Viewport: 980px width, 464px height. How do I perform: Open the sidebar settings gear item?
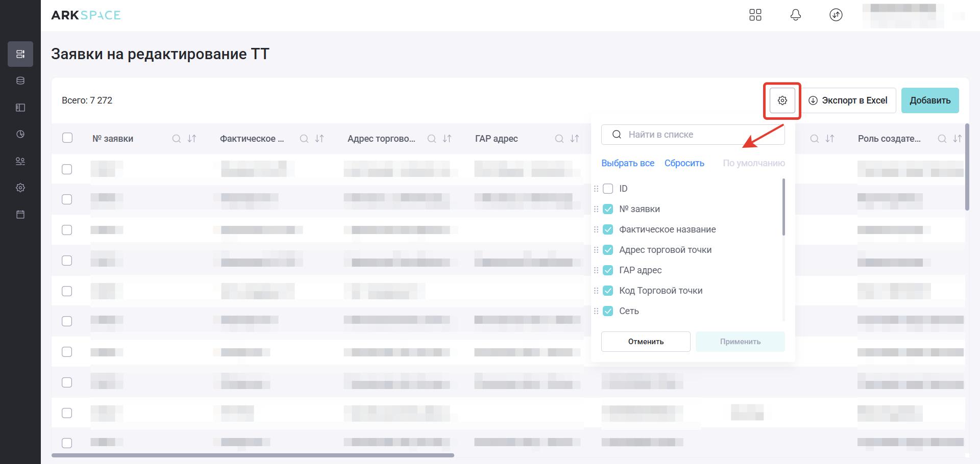click(x=20, y=188)
